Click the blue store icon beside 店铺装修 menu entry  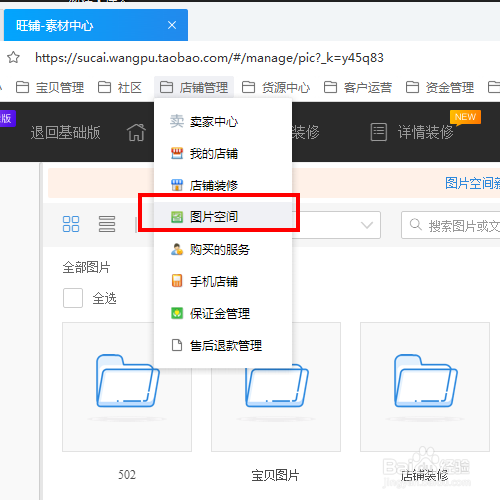[x=177, y=185]
